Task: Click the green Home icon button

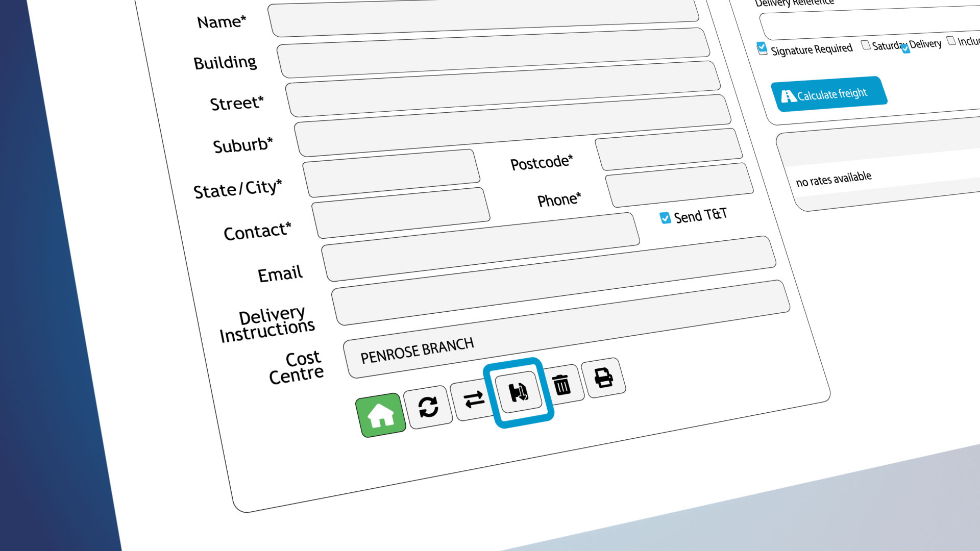Action: [x=381, y=415]
